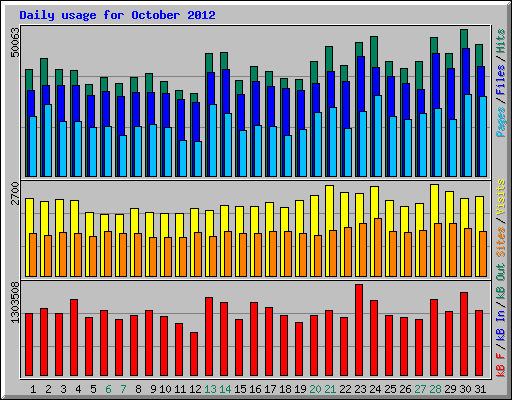Viewport: 512px width, 400px height.
Task: Click the cyan pages bar for day 13
Action: (213, 140)
